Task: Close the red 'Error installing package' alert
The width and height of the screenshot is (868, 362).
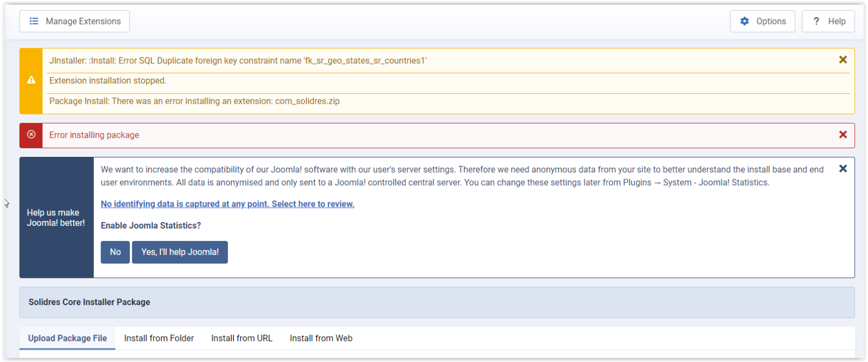Action: pos(843,135)
